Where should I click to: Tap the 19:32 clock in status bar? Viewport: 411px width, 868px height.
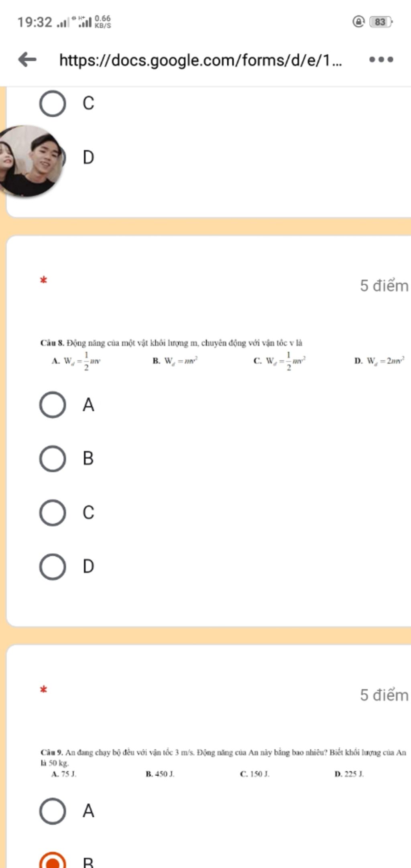35,22
